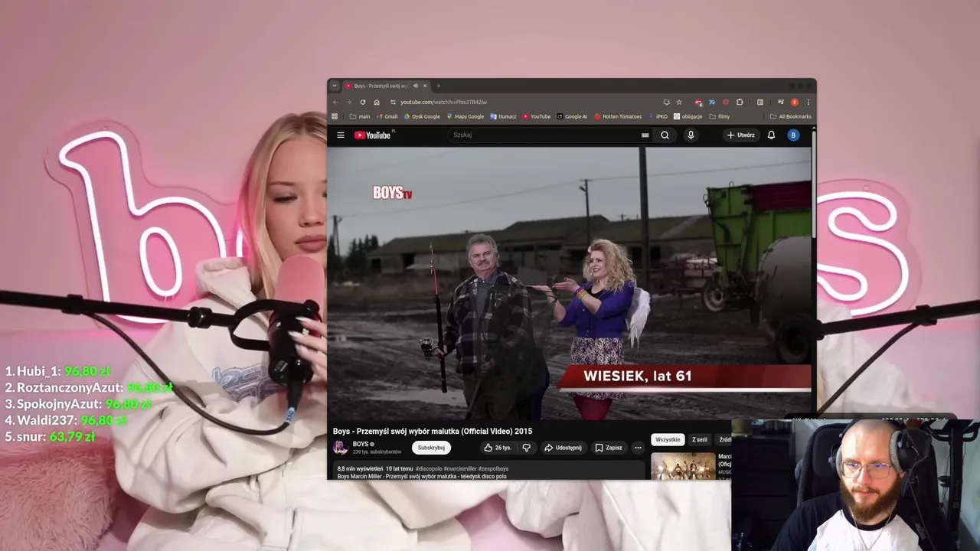
Task: Open the on-screen keyboard in search box
Action: coord(645,135)
